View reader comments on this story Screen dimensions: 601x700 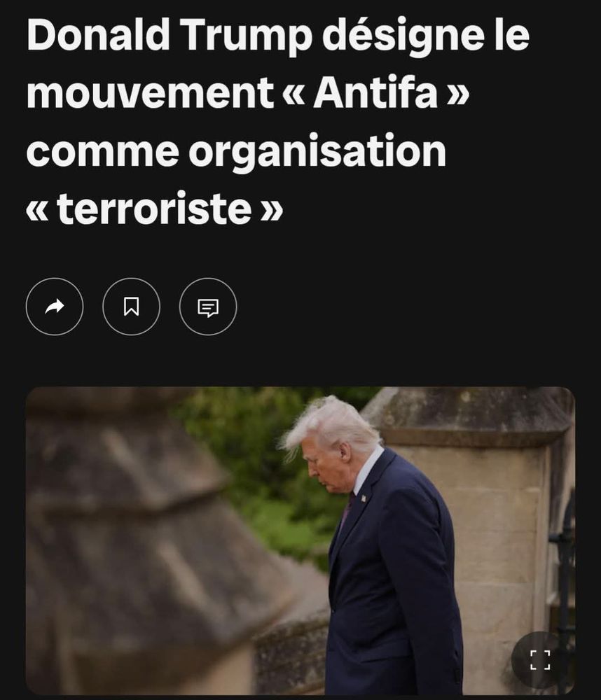pos(208,307)
